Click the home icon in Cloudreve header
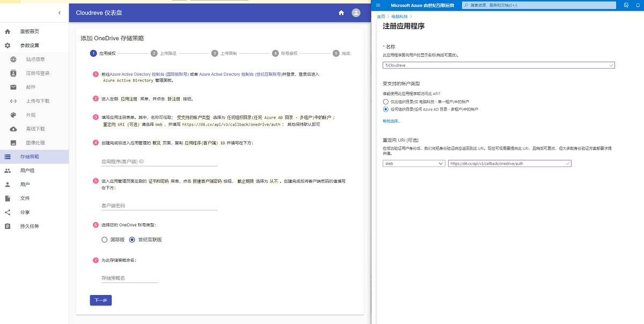The width and height of the screenshot is (644, 324). coord(341,13)
